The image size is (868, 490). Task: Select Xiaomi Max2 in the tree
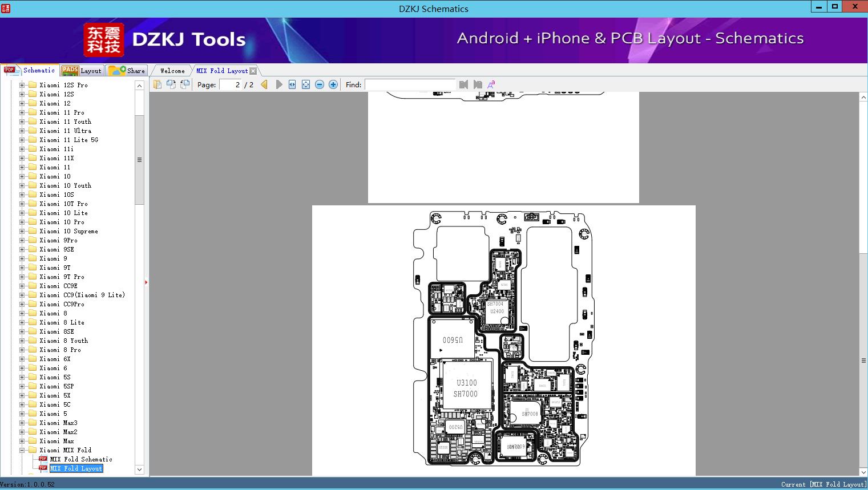tap(58, 432)
